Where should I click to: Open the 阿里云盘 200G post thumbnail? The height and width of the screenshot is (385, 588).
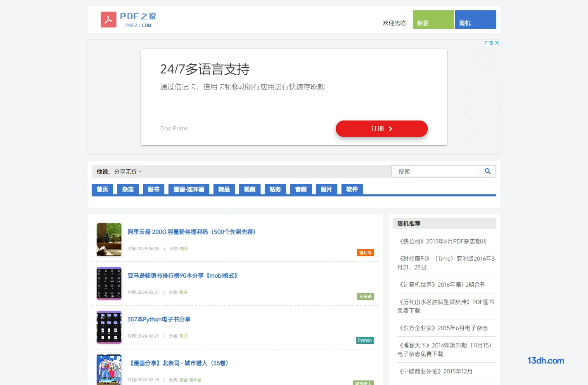click(x=109, y=240)
